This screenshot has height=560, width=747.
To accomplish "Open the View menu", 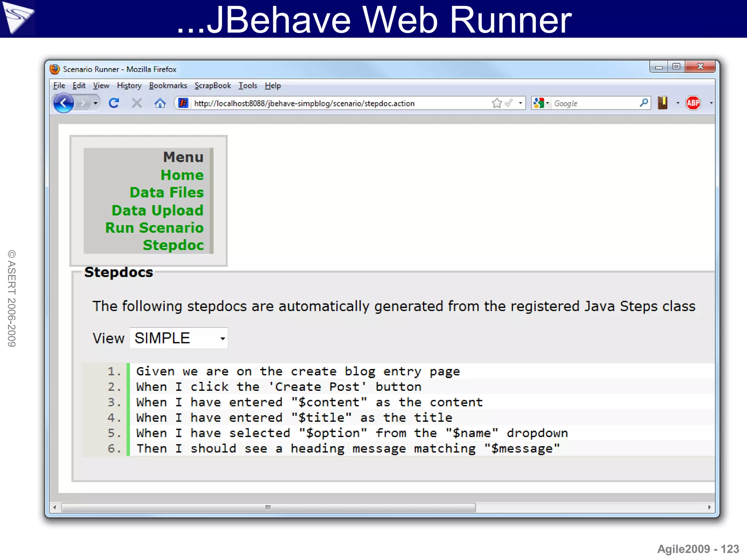I will (x=101, y=85).
